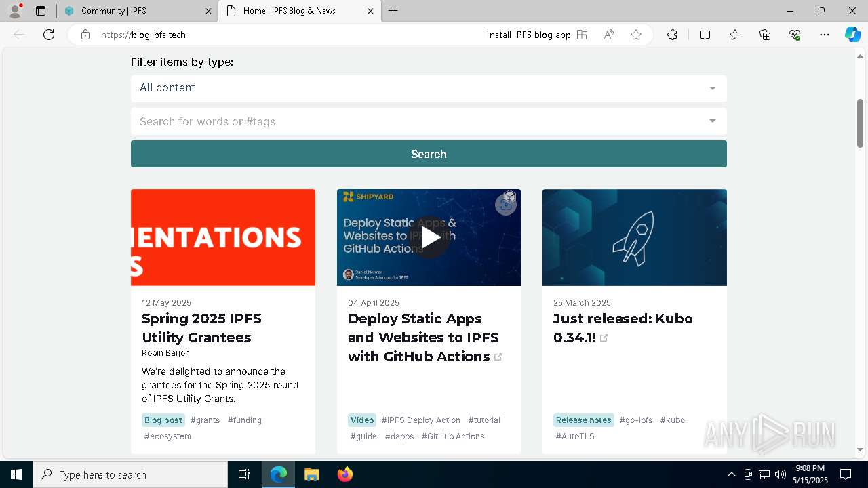Open the Collections icon

(x=765, y=35)
